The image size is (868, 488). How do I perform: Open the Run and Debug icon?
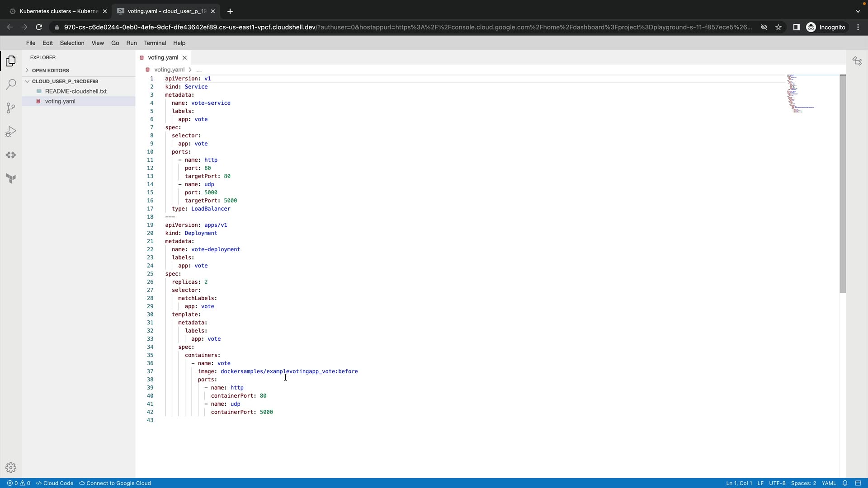(x=11, y=131)
